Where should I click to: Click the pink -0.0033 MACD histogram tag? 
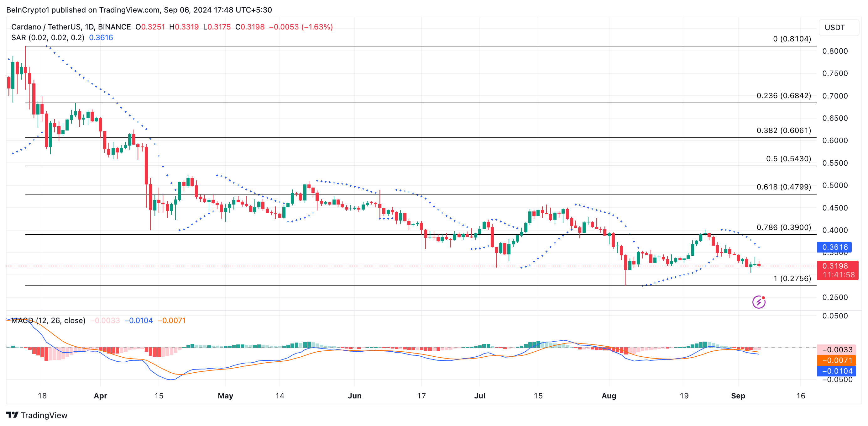pos(837,350)
